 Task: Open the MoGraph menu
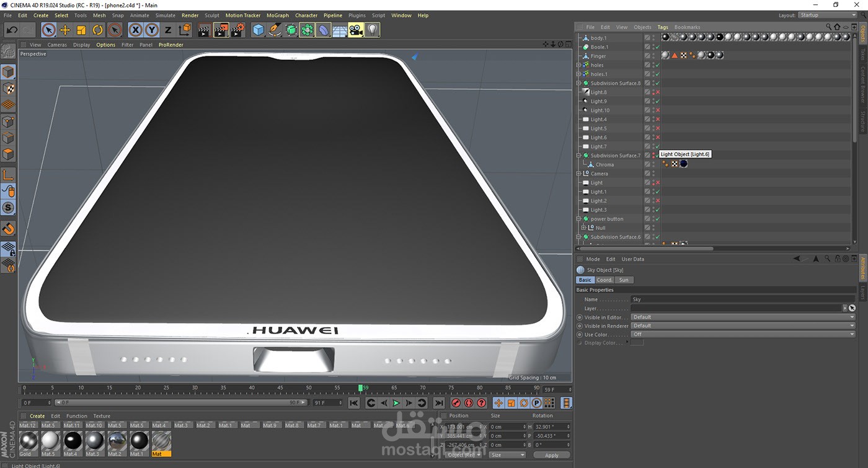point(277,15)
